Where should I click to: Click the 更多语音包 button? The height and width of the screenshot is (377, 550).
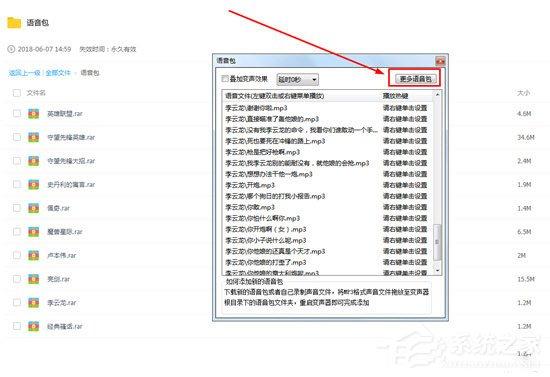(x=415, y=79)
